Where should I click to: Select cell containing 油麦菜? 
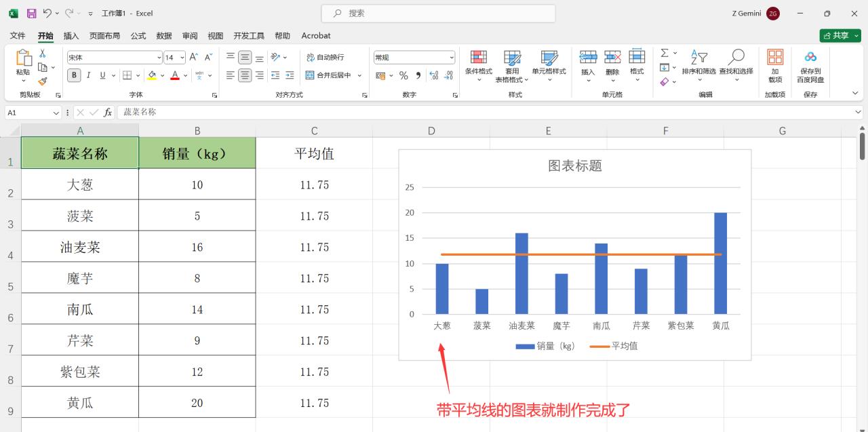(x=80, y=247)
